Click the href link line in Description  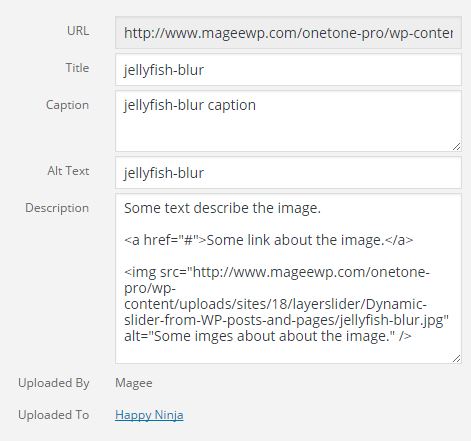(268, 240)
